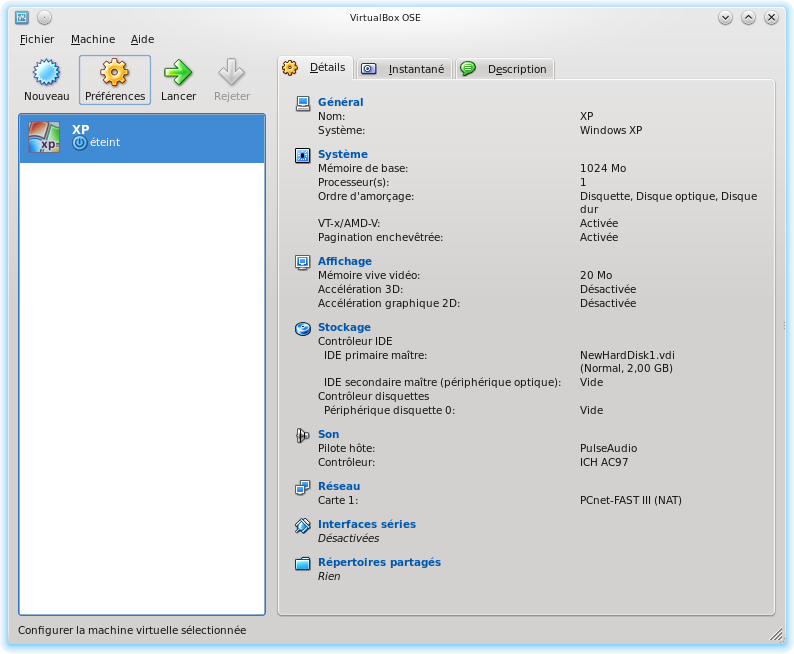
Task: Open the Aide menu
Action: pos(143,39)
